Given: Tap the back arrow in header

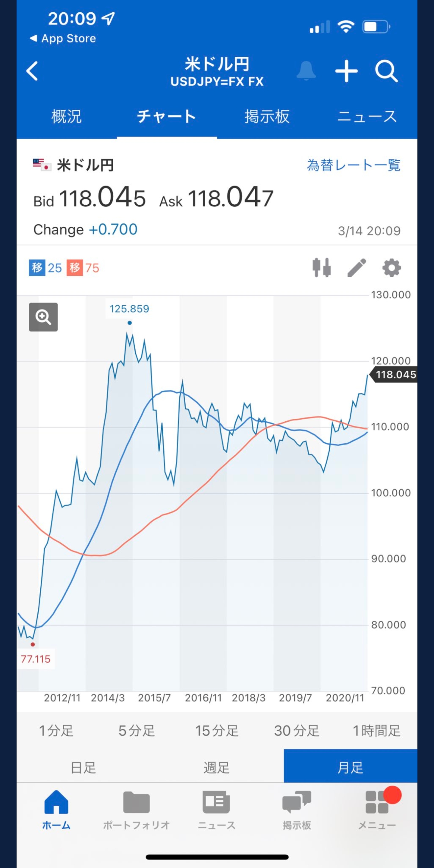Looking at the screenshot, I should point(32,71).
